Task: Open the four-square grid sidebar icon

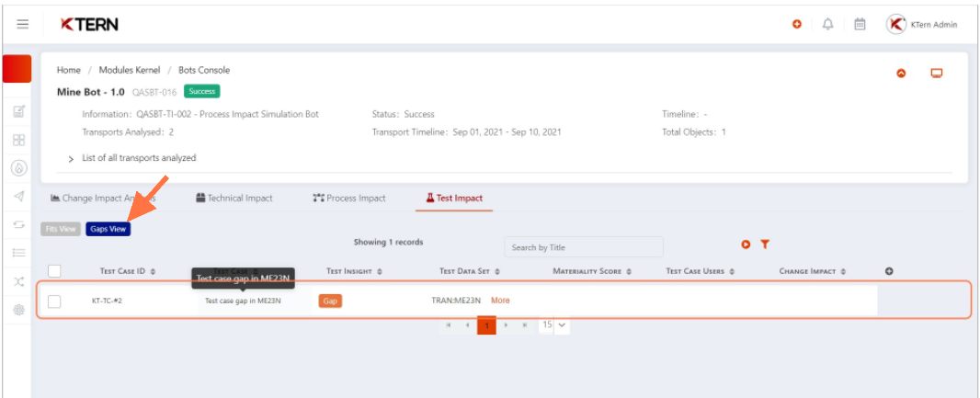Action: pos(18,140)
